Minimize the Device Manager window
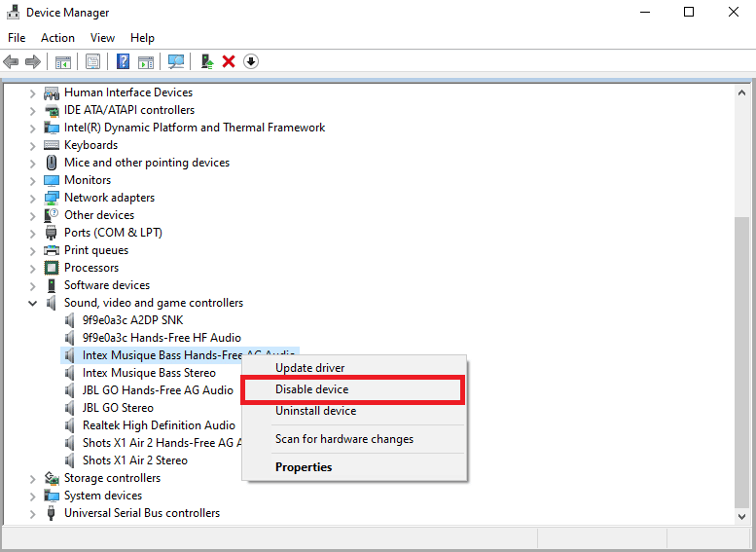The height and width of the screenshot is (552, 756). 645,12
